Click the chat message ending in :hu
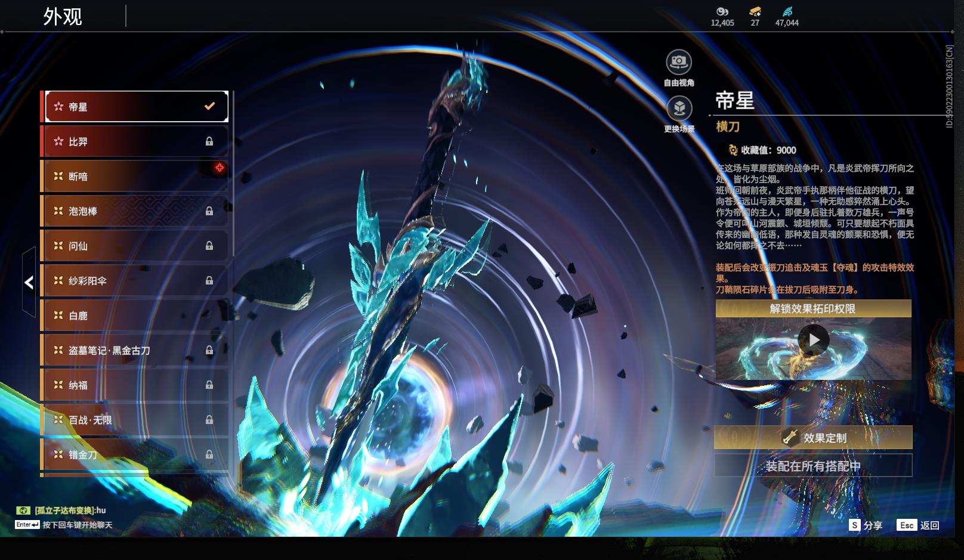Screen dimensions: 964x560 click(70, 511)
